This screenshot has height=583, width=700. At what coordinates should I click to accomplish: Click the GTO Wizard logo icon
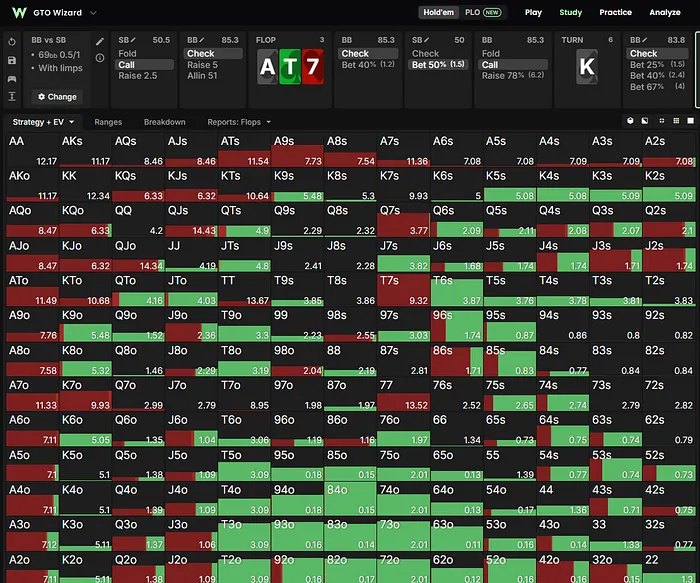(x=19, y=12)
